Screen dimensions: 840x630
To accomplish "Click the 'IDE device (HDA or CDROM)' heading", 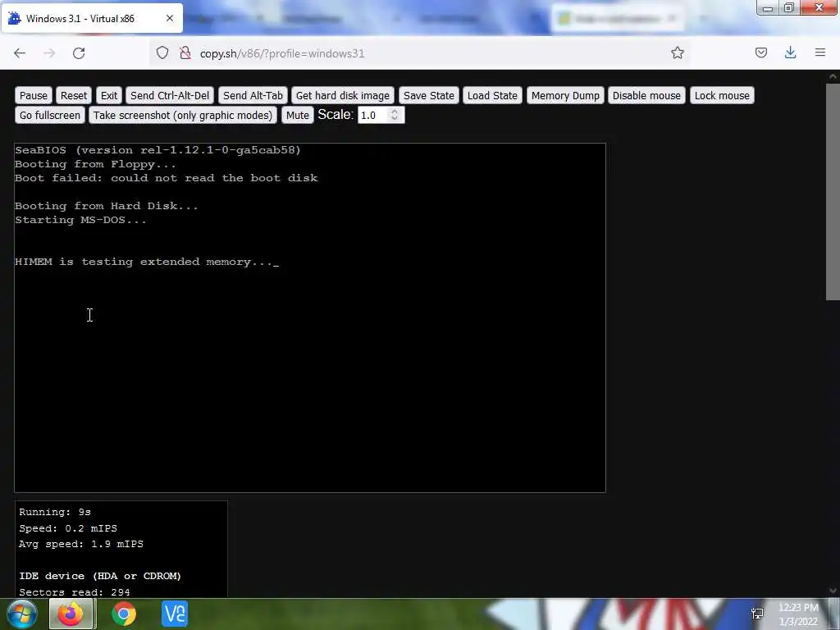I will point(100,577).
